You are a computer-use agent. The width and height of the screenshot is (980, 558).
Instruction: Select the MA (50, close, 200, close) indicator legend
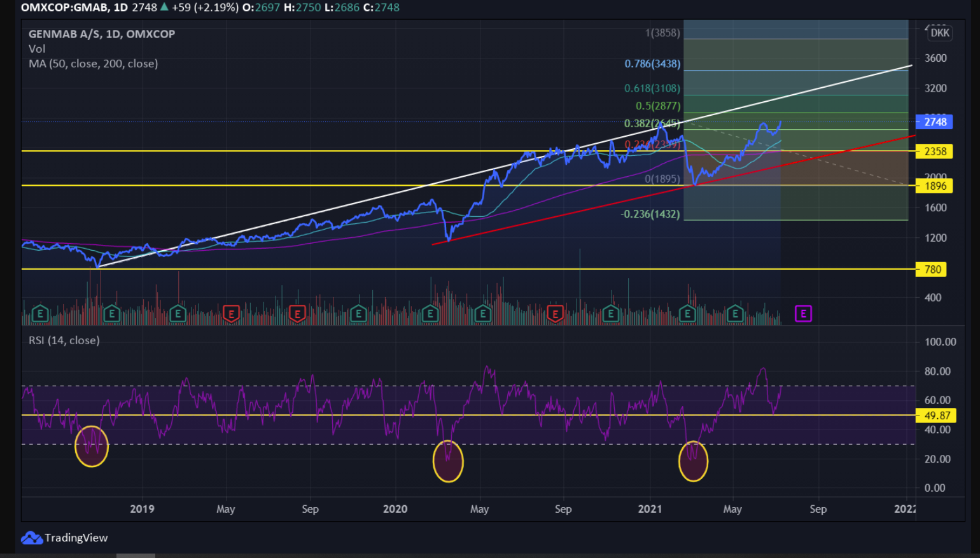(93, 64)
